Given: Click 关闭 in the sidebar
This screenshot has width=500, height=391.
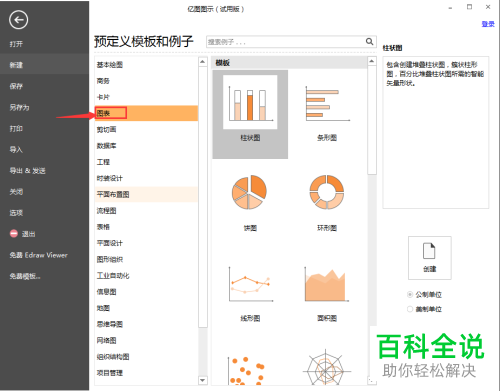Looking at the screenshot, I should tap(16, 192).
